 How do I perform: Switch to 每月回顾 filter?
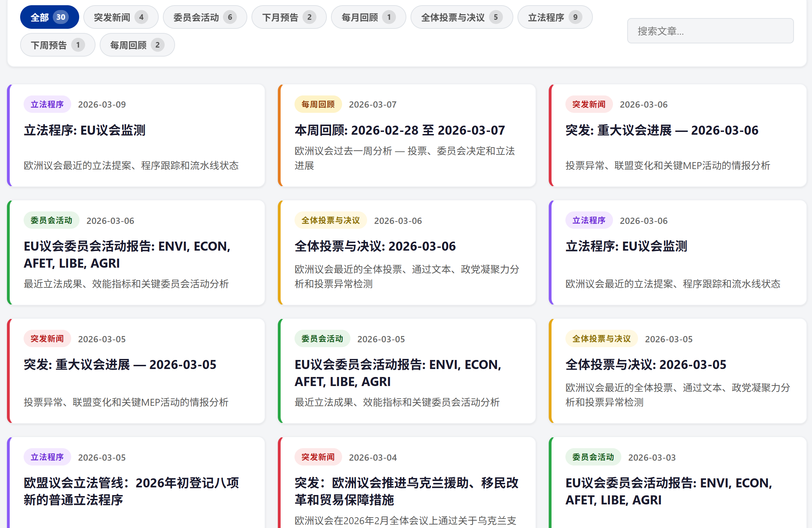pos(368,17)
